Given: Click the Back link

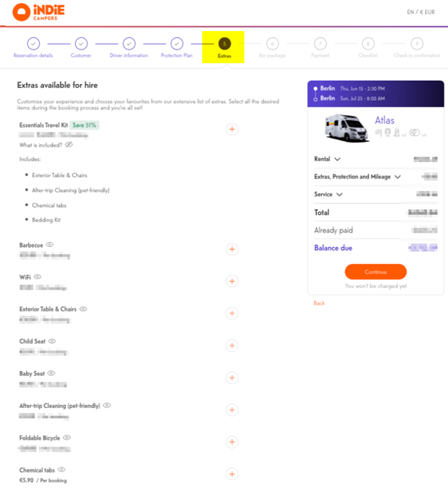Looking at the screenshot, I should (x=319, y=303).
